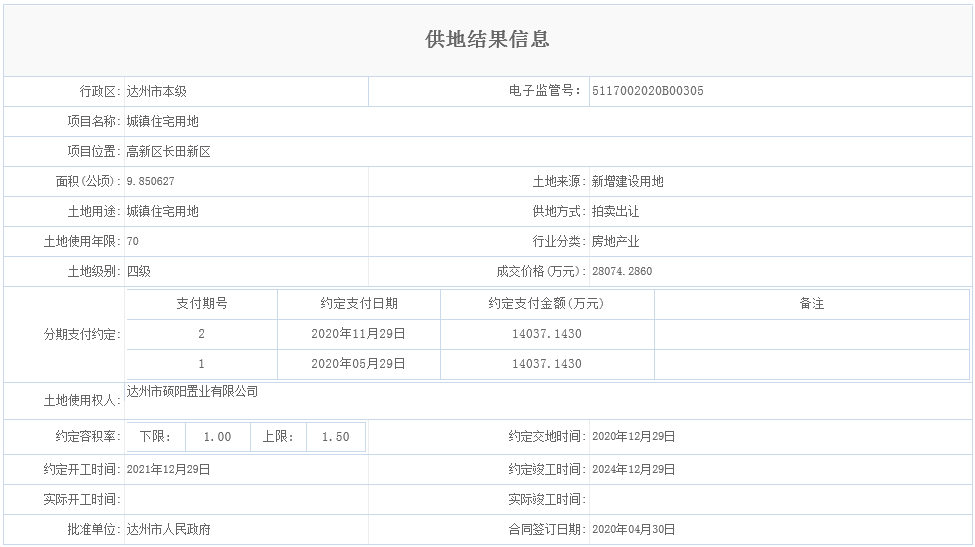Click the 电子监管号 label
The height and width of the screenshot is (547, 975).
(545, 91)
